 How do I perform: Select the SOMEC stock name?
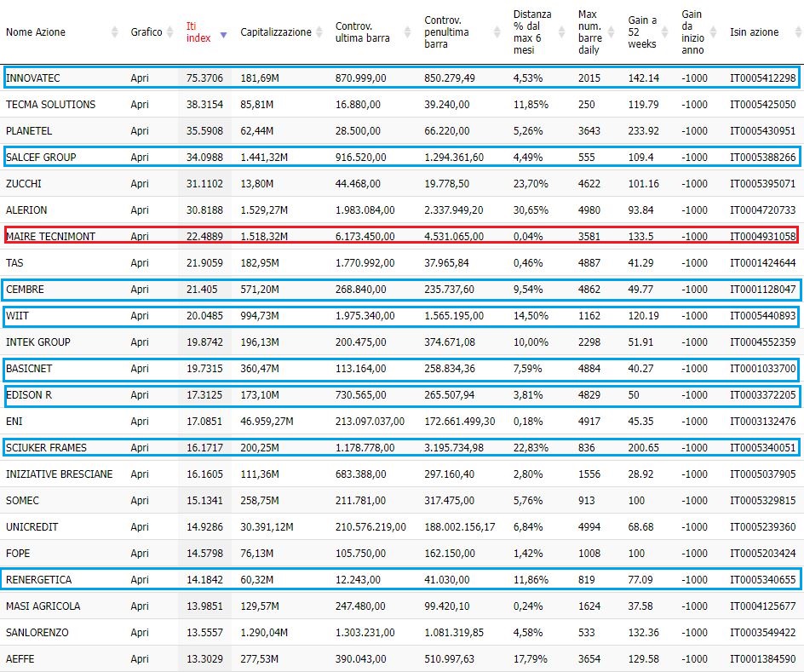point(22,500)
